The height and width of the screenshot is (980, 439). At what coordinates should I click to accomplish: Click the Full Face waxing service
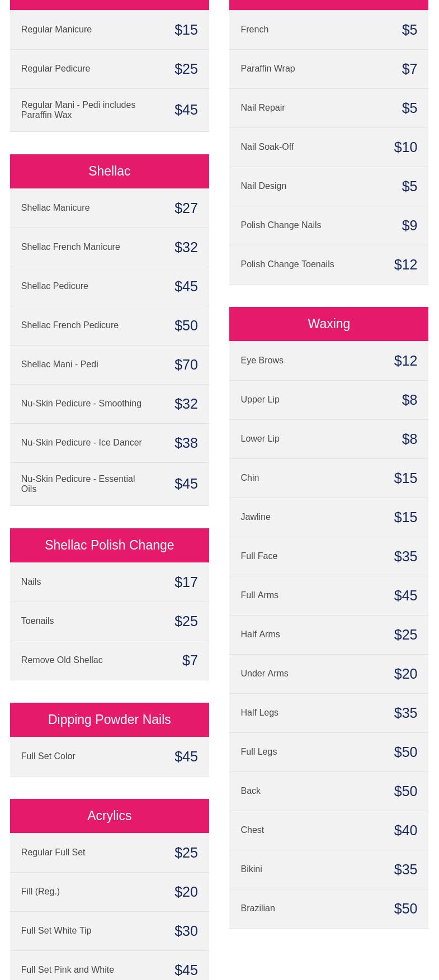328,556
